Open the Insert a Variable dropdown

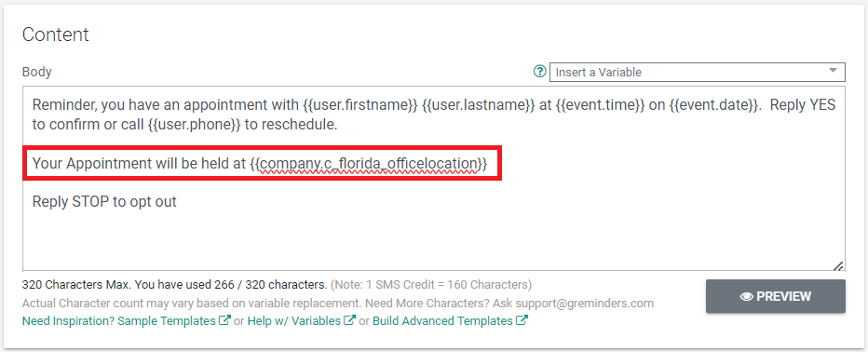[697, 72]
